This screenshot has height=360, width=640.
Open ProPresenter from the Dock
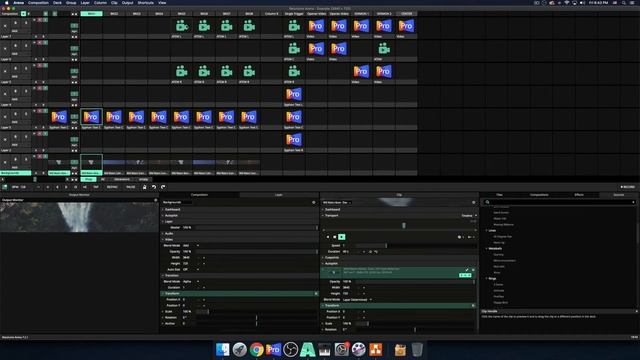273,349
